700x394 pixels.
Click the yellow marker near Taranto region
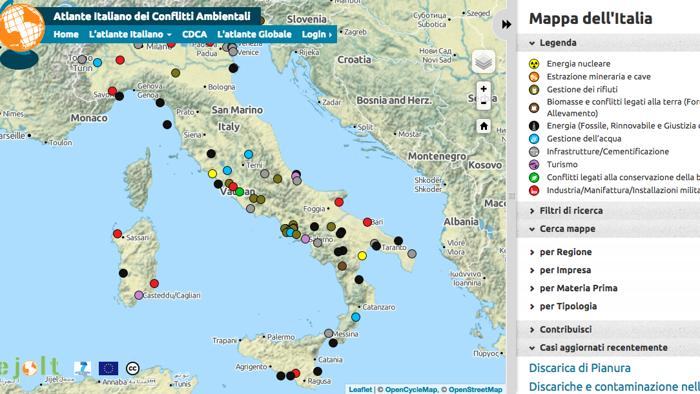pos(362,256)
